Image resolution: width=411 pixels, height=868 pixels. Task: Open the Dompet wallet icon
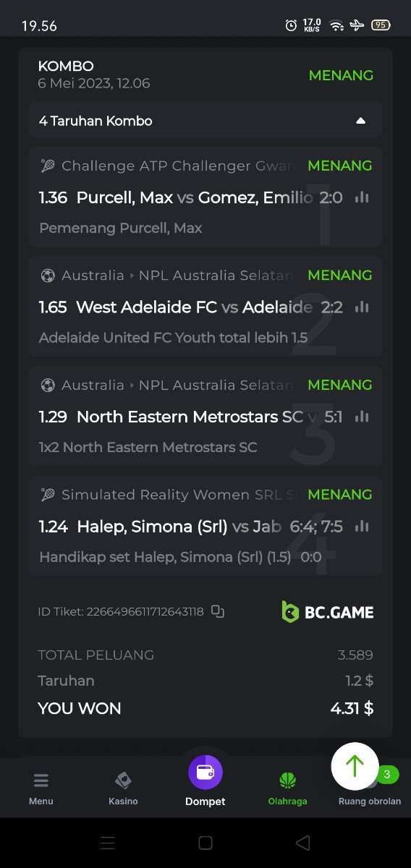[x=205, y=772]
